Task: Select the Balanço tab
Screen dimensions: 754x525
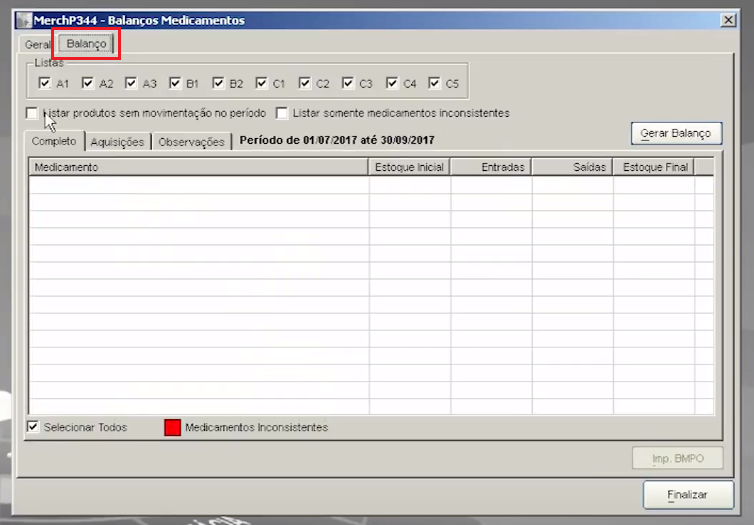Action: [x=87, y=44]
